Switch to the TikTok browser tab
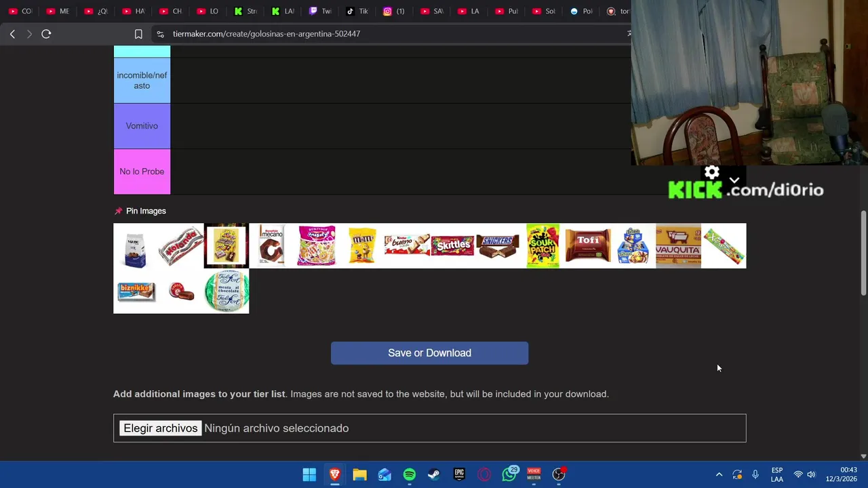Screen dimensions: 868x488 point(357,11)
